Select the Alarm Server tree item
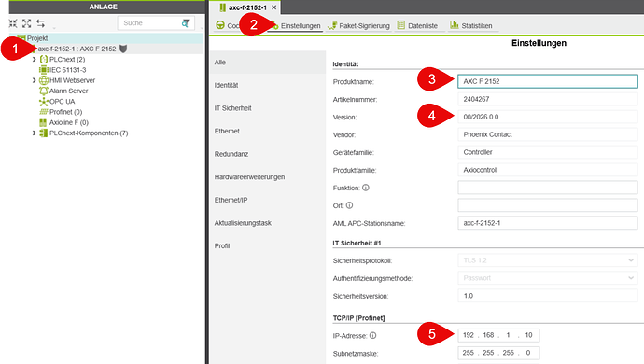The height and width of the screenshot is (364, 644). (x=68, y=91)
